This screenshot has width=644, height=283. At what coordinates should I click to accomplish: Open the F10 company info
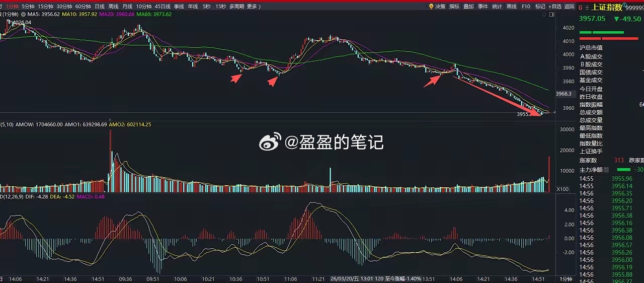pyautogui.click(x=526, y=7)
